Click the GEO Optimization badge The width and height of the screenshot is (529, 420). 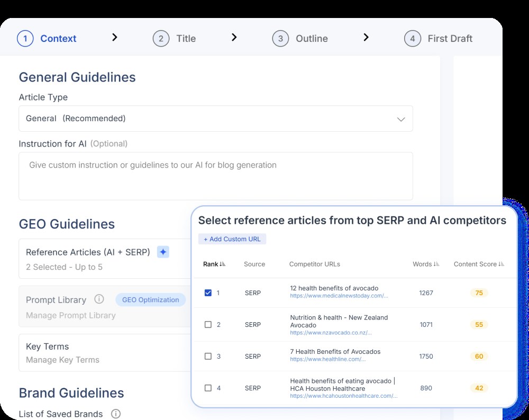point(150,300)
